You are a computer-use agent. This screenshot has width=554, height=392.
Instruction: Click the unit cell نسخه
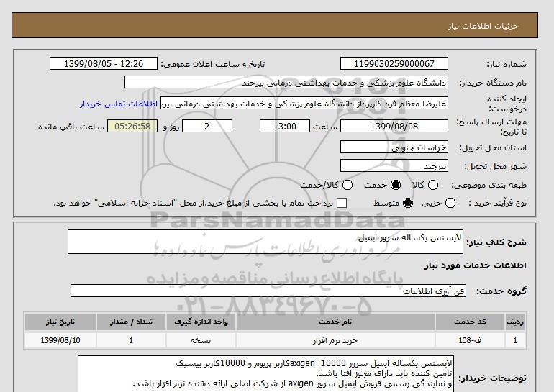(201, 340)
